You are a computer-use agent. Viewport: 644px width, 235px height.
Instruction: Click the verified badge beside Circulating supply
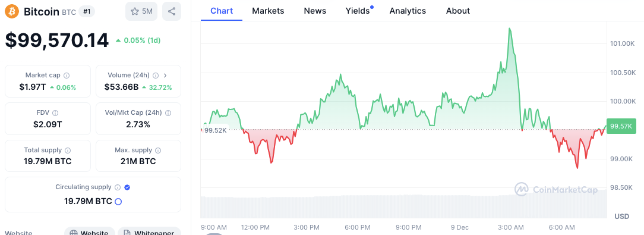127,187
